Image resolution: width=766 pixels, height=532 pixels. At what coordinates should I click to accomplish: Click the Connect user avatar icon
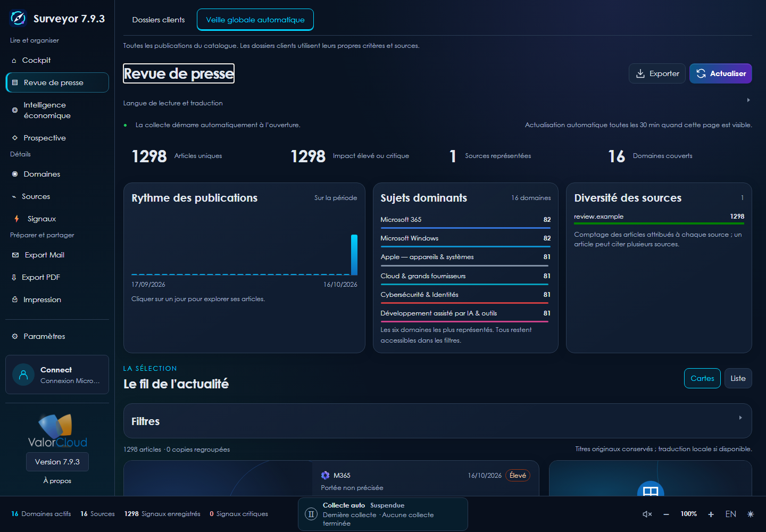pyautogui.click(x=23, y=375)
